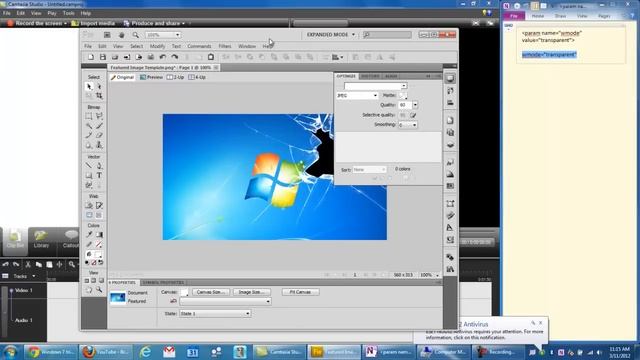The height and width of the screenshot is (360, 640).
Task: Click the Canvas Size button
Action: click(x=211, y=292)
